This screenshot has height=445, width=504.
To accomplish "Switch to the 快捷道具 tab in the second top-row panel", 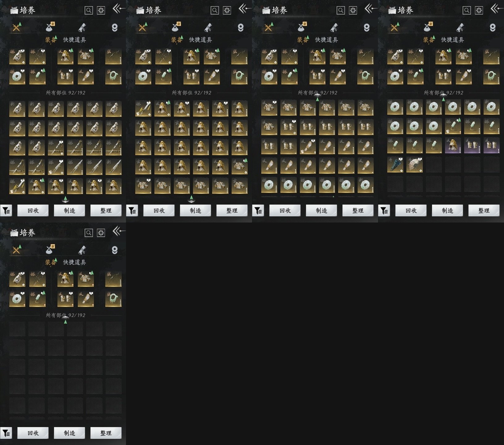I will click(x=200, y=40).
